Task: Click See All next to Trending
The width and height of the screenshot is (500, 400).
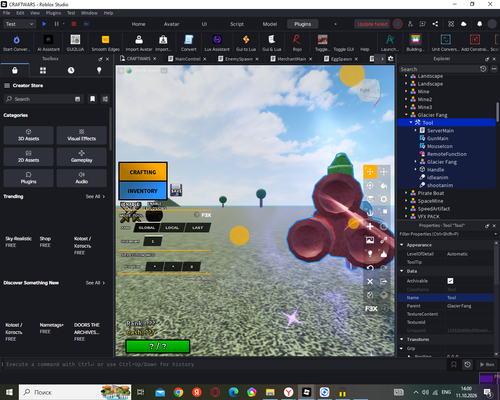Action: tap(95, 196)
